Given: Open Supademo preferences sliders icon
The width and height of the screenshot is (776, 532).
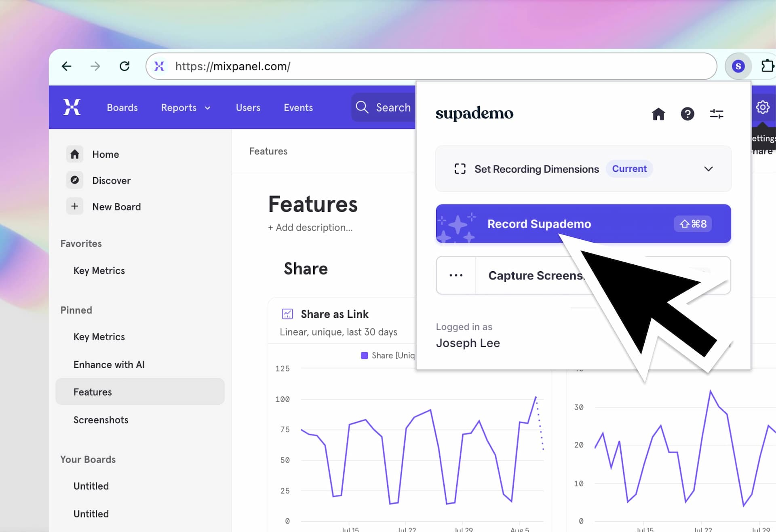Looking at the screenshot, I should (x=717, y=114).
